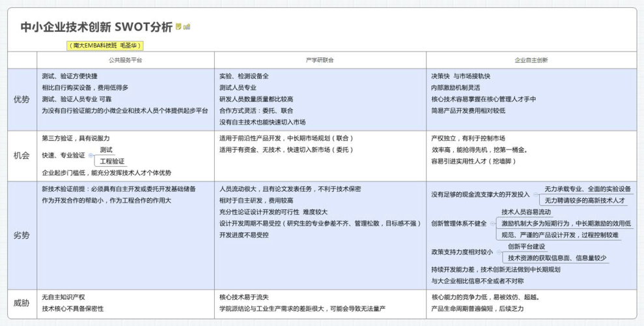
Task: Select the topic 新技术验证前提：必须具有自主开发...
Action: [119, 189]
